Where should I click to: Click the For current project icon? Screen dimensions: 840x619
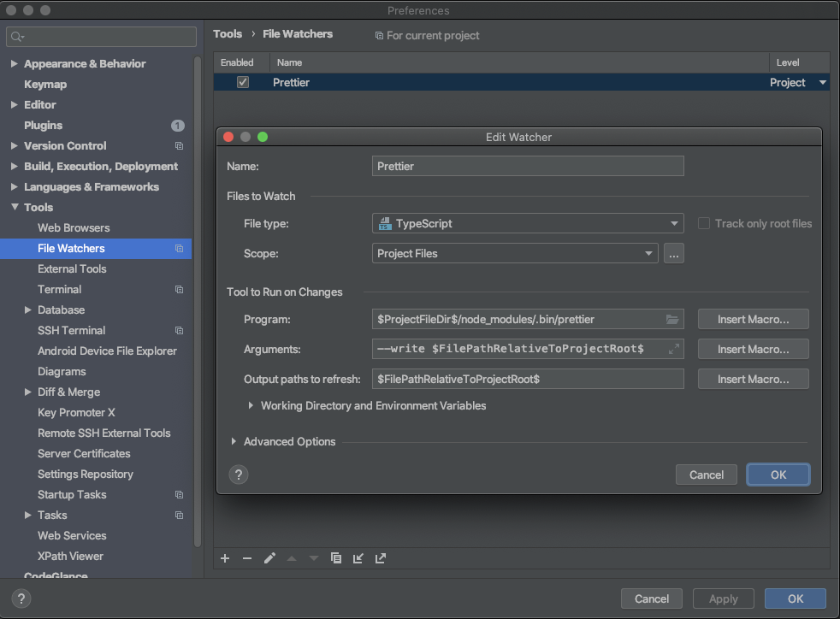[x=379, y=35]
